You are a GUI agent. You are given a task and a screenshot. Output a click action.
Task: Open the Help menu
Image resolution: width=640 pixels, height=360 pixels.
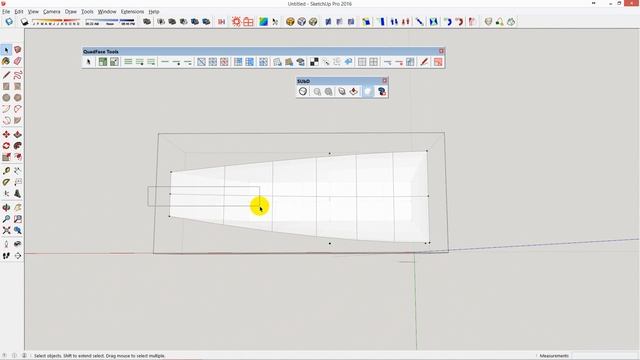click(x=154, y=11)
